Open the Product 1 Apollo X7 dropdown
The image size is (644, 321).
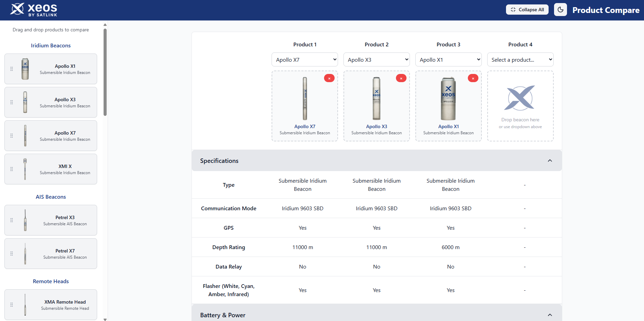304,59
